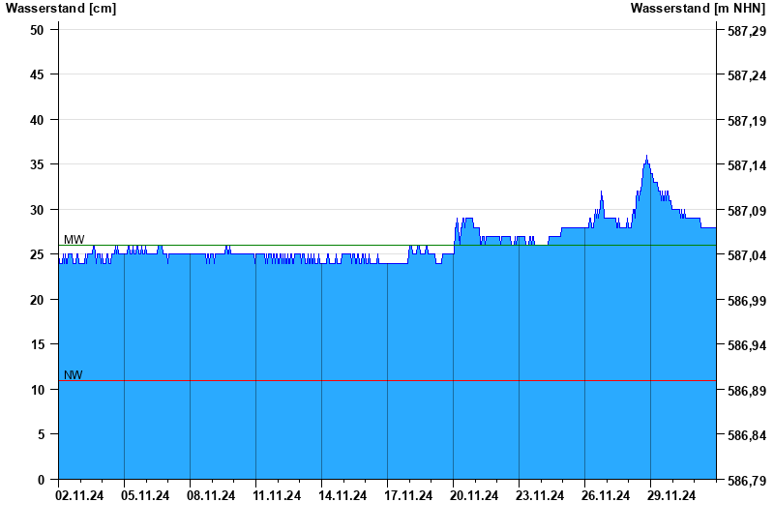Click the 0 cm axis value

41,480
